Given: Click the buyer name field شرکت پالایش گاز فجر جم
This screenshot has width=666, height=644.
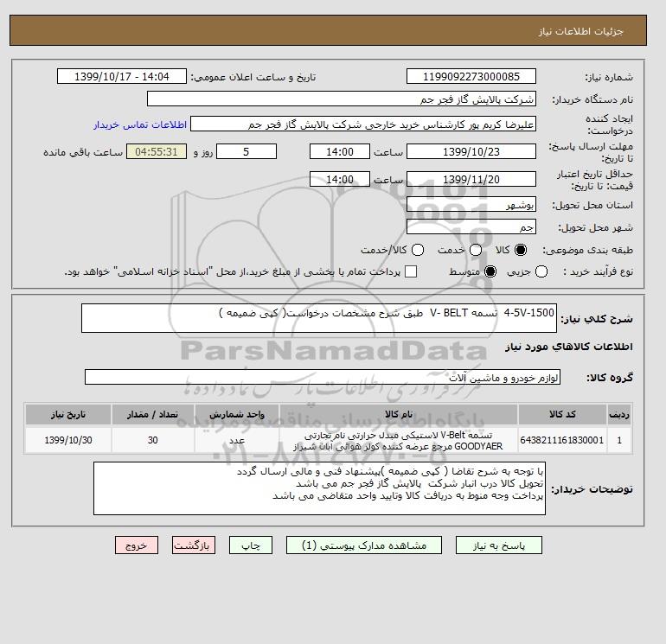Looking at the screenshot, I should click(x=342, y=99).
